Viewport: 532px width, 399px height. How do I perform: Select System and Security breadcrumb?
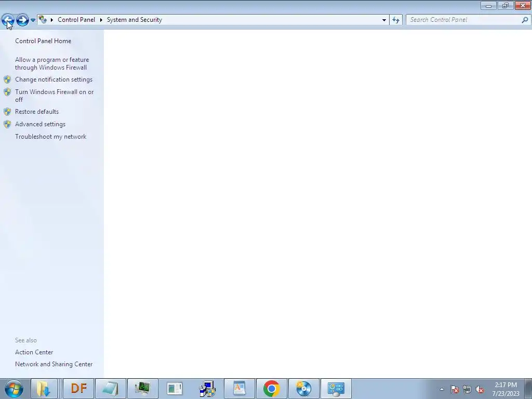tap(135, 20)
